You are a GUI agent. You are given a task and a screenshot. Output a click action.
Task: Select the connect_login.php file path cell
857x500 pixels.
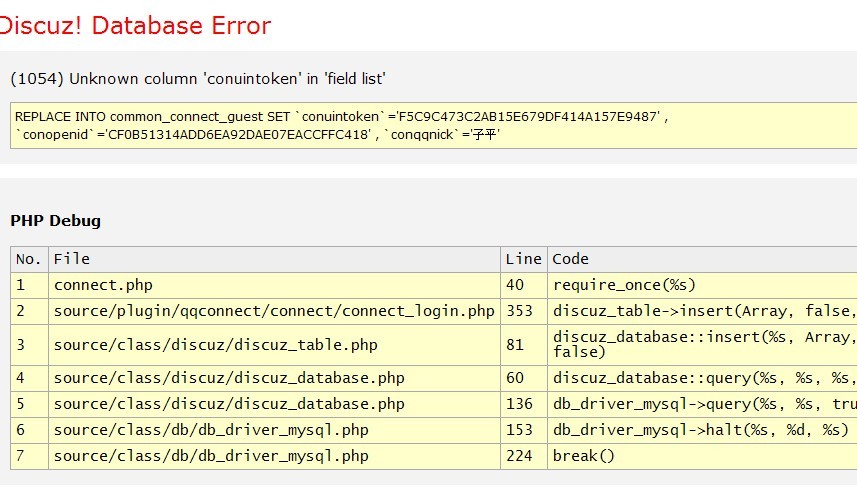(274, 311)
